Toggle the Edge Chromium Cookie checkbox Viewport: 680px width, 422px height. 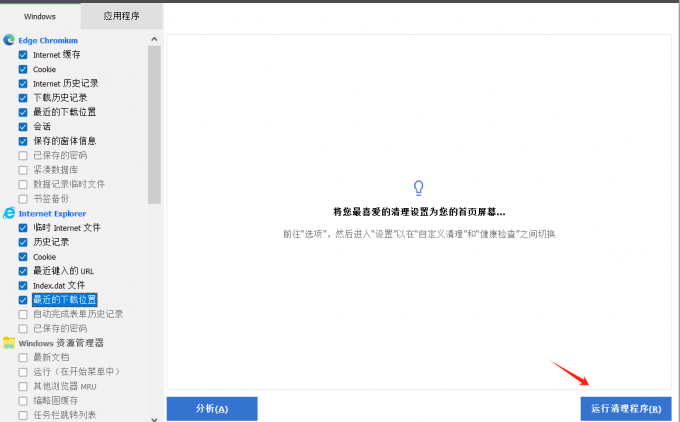23,69
